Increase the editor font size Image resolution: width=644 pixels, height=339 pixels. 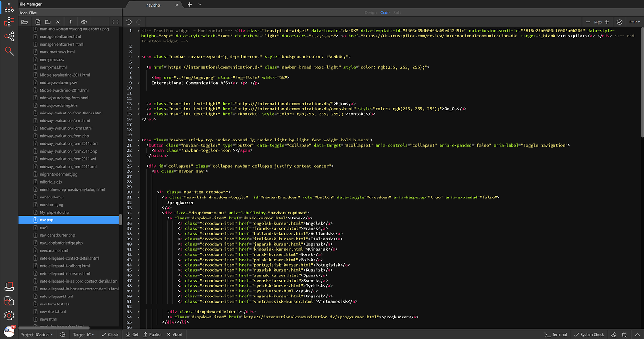[x=607, y=22]
